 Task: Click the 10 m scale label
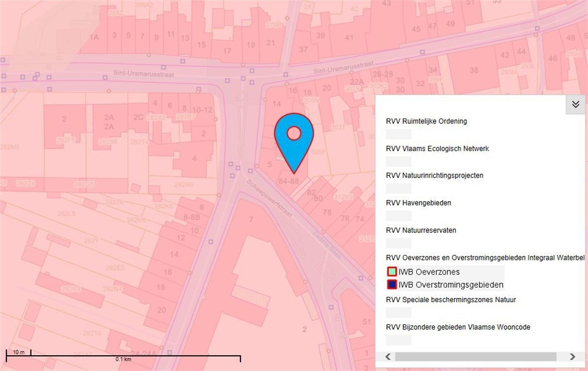tap(19, 352)
